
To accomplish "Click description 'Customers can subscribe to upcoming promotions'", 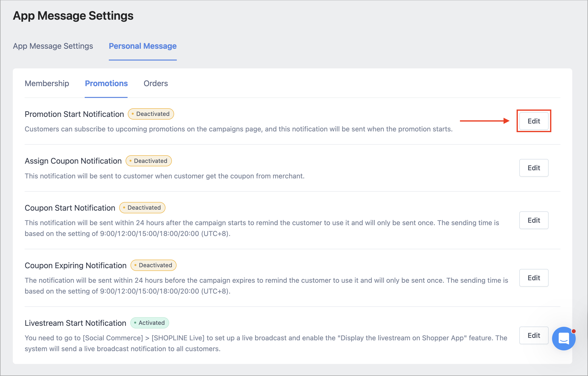I will (x=239, y=129).
